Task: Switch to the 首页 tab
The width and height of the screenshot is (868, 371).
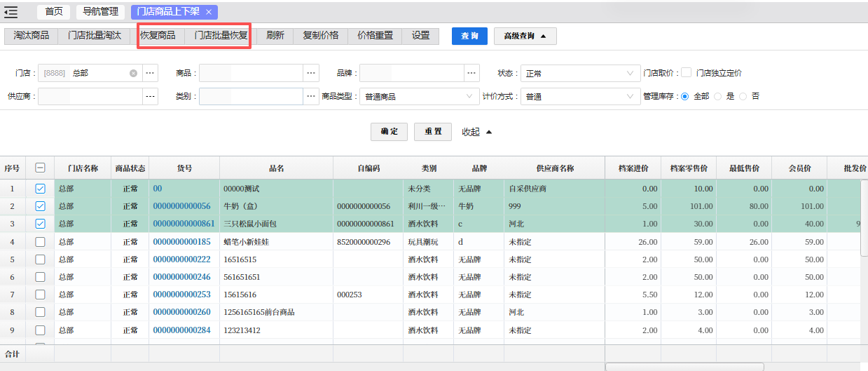Action: pos(54,12)
